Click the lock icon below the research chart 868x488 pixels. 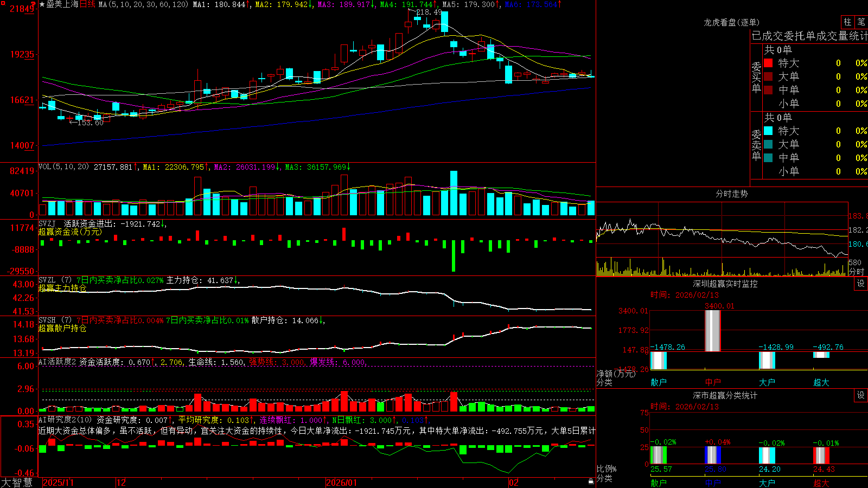point(591,481)
